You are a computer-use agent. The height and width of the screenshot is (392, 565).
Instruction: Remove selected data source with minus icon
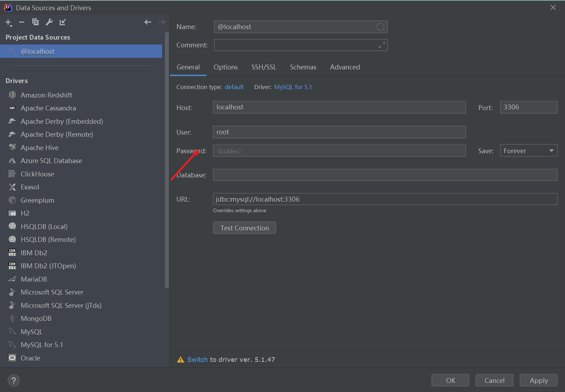coord(22,22)
